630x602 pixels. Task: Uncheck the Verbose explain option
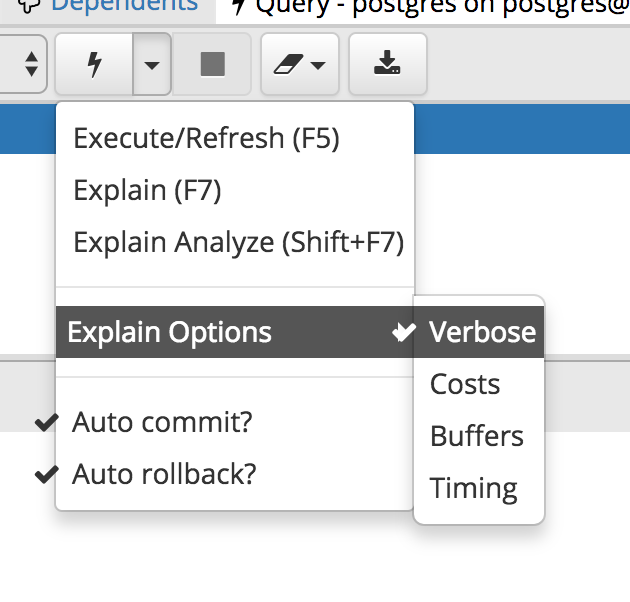[482, 332]
